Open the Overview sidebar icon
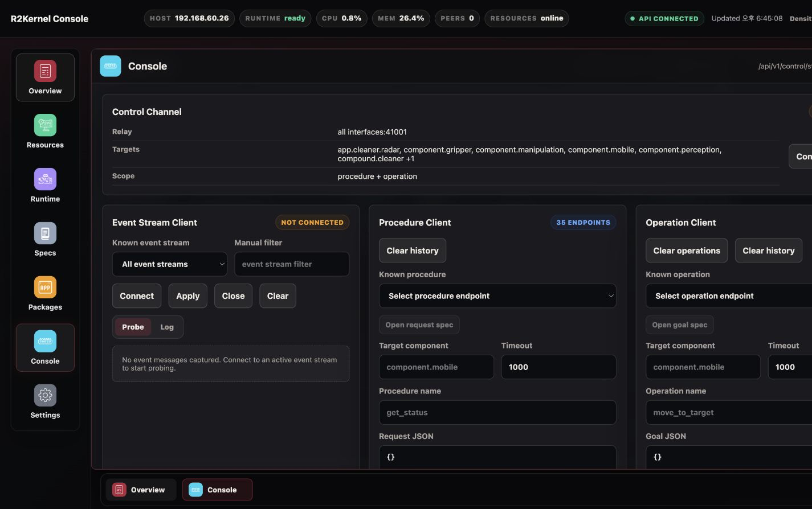The height and width of the screenshot is (509, 812). [45, 71]
